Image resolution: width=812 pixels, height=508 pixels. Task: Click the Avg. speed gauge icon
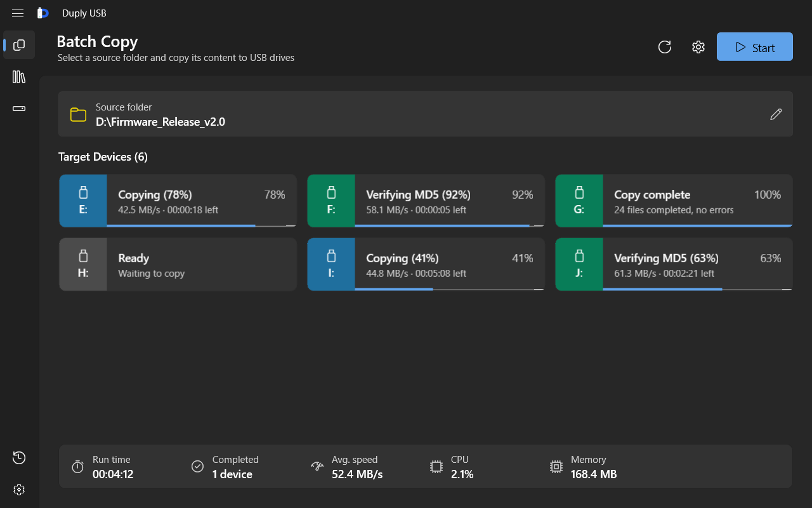click(x=317, y=467)
